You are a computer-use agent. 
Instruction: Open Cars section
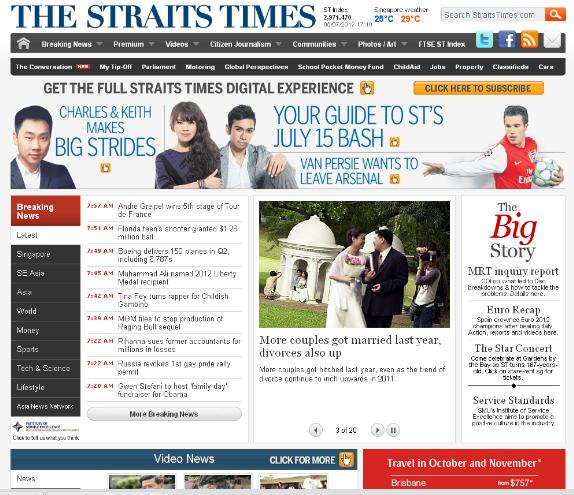[546, 67]
